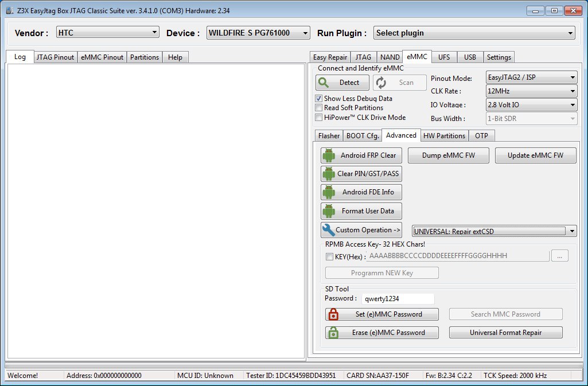Click the Custom Operation wrench button
Screen dimensions: 588x386
click(x=361, y=230)
